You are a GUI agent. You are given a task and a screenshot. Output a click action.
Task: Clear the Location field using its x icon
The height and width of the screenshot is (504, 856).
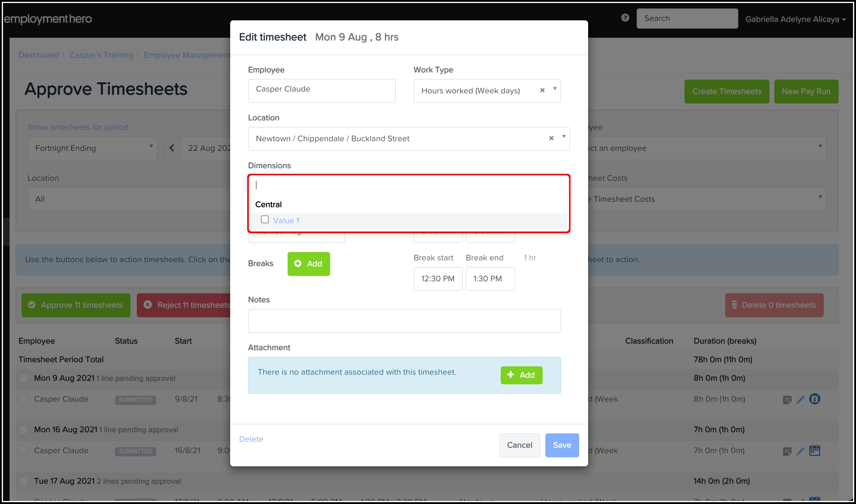(551, 138)
